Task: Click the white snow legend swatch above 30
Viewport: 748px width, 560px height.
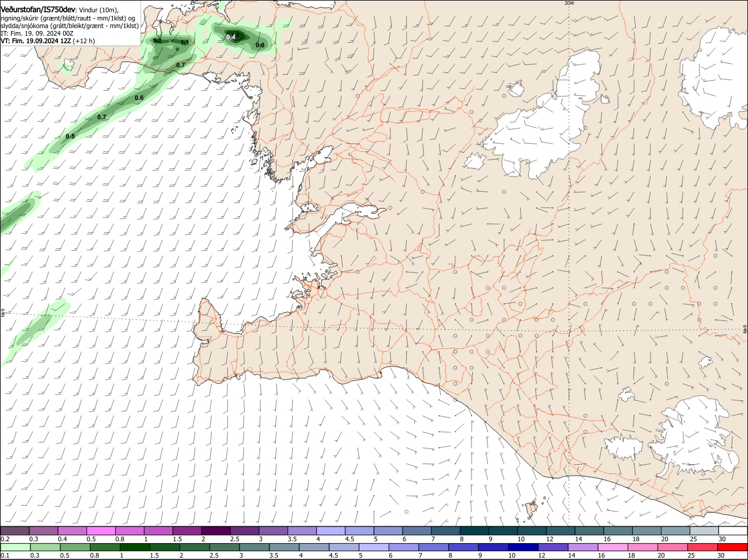Action: (732, 530)
